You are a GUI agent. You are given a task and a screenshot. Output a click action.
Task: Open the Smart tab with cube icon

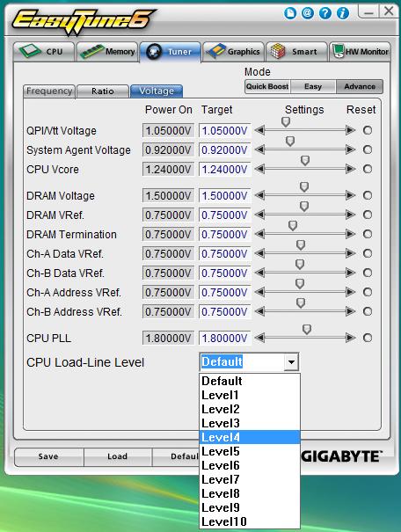(297, 52)
